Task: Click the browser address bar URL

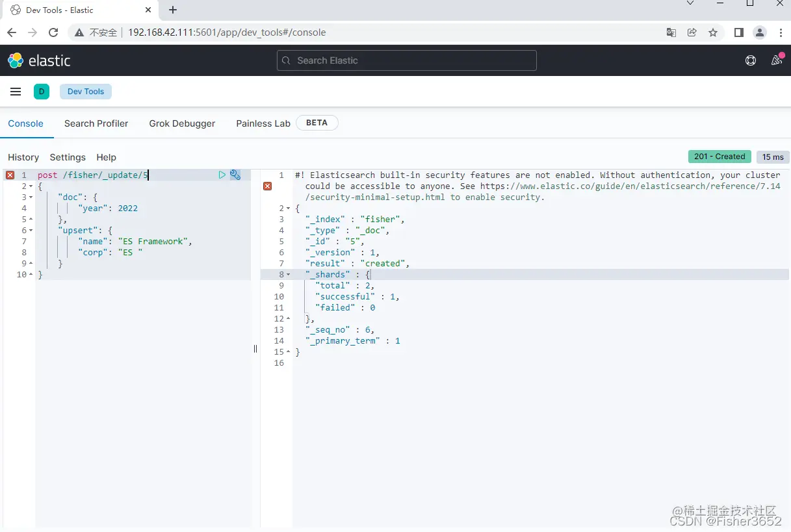Action: click(227, 32)
